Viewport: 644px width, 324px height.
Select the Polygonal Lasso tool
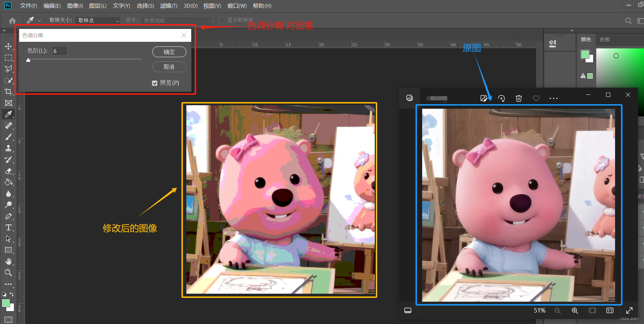pyautogui.click(x=8, y=69)
